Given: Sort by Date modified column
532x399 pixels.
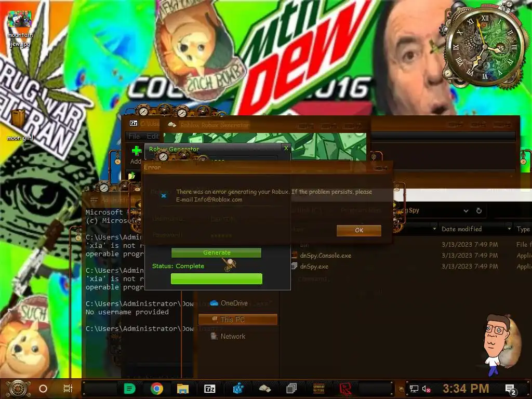Looking at the screenshot, I should (x=461, y=229).
